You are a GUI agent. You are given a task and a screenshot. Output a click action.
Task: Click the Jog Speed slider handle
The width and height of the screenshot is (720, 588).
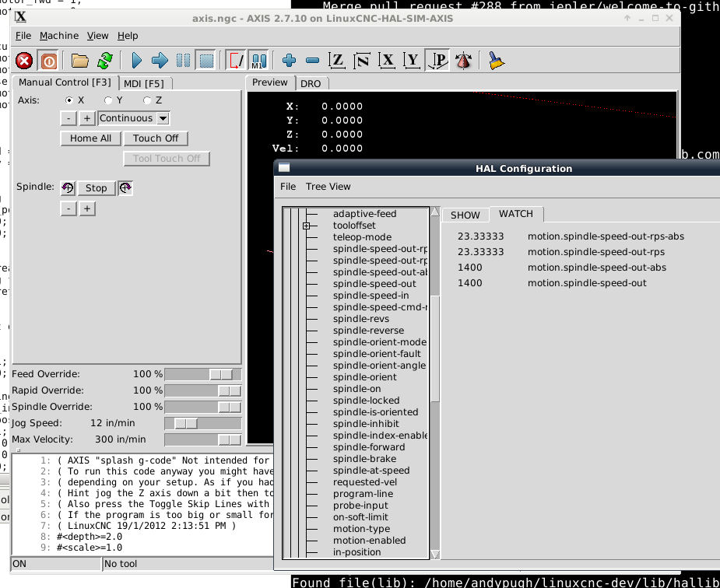(186, 423)
